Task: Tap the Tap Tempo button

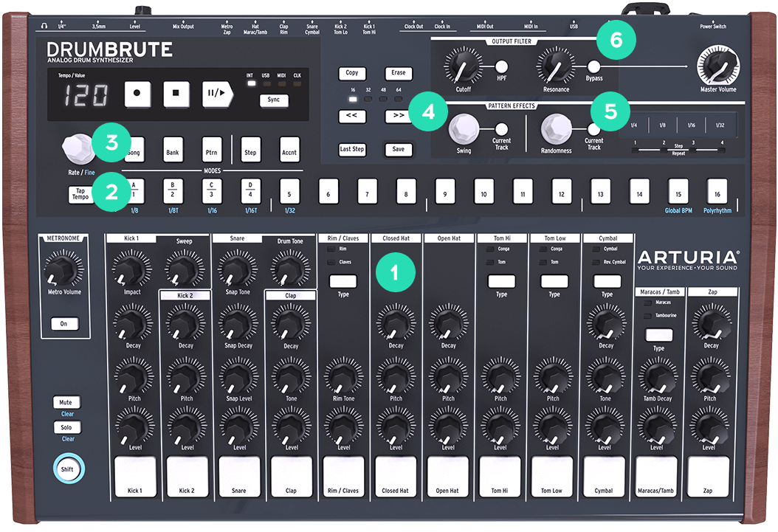Action: [80, 194]
